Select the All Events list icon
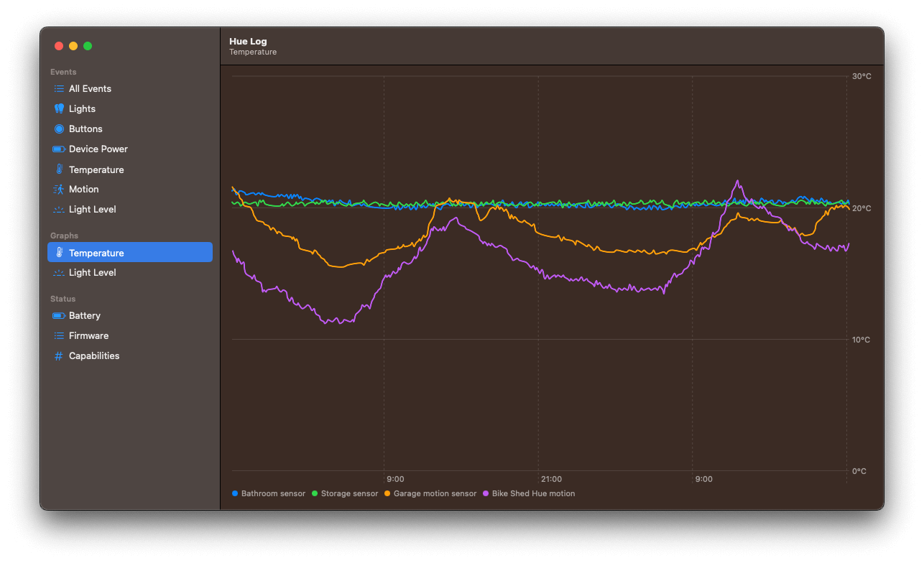Image resolution: width=924 pixels, height=563 pixels. [57, 88]
